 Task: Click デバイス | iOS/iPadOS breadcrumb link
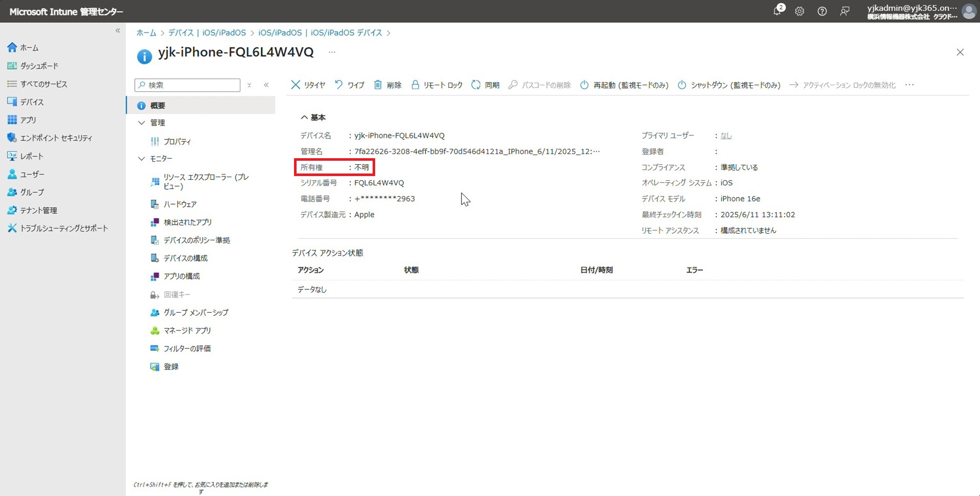(x=207, y=33)
